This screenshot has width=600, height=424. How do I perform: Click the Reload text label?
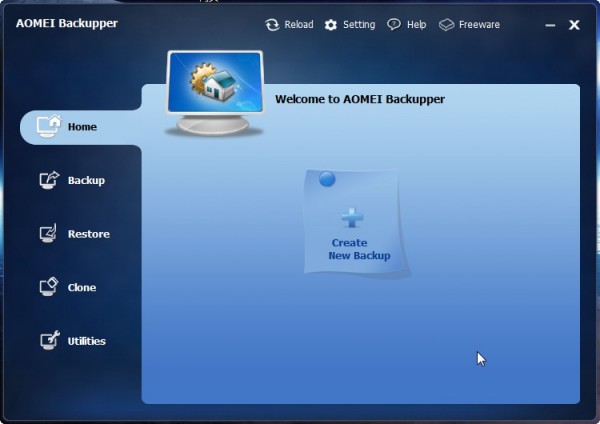point(299,25)
